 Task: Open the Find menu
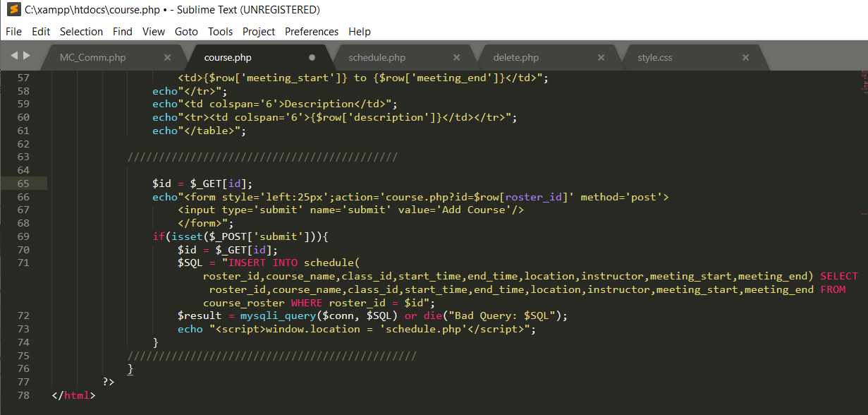click(x=123, y=32)
